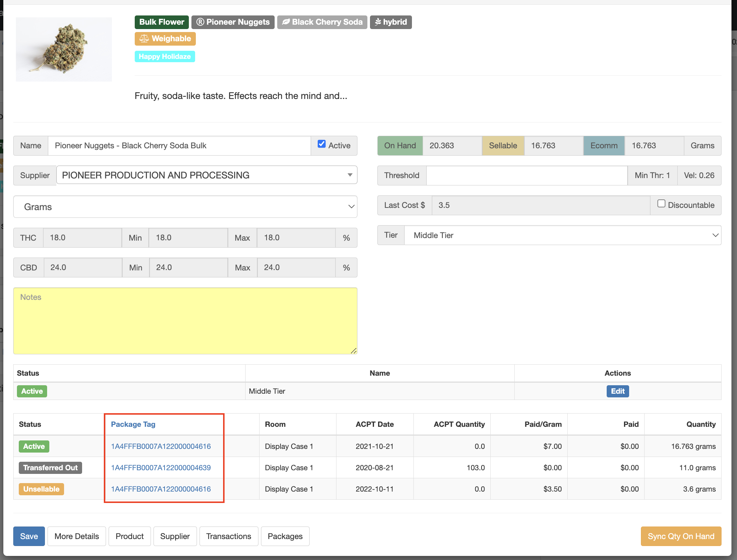Click the ACPT date 2021-10-21
The height and width of the screenshot is (560, 737).
pos(374,446)
